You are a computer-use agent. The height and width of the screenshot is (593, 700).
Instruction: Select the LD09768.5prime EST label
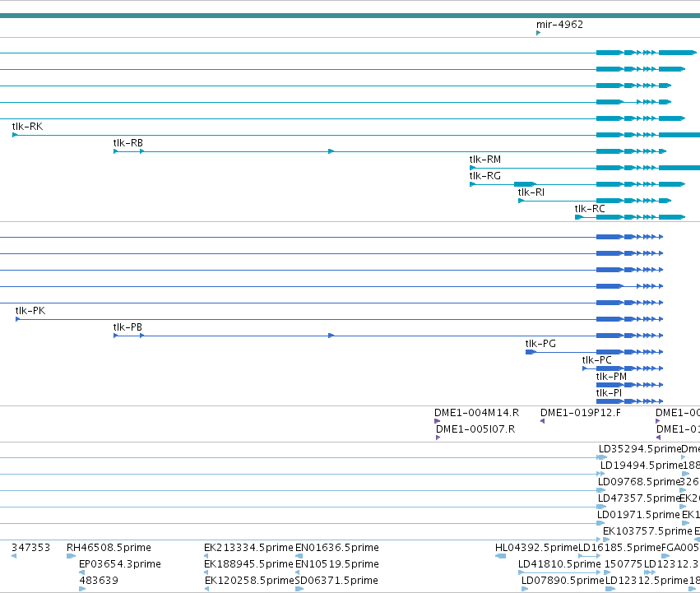coord(639,482)
